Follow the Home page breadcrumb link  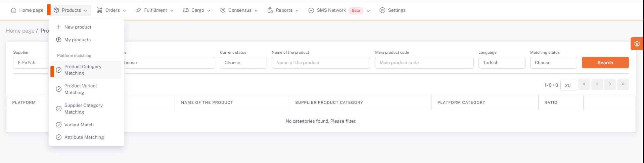[20, 31]
